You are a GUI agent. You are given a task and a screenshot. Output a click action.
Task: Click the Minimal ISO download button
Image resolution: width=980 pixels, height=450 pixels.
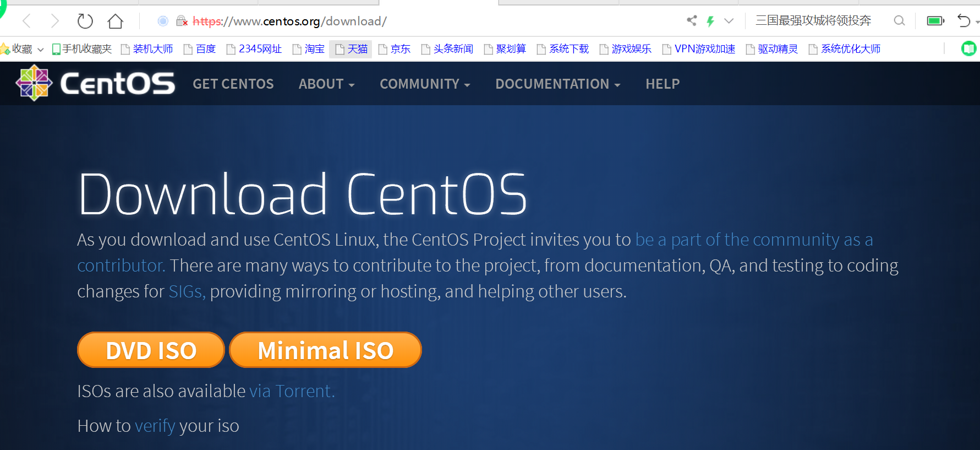coord(325,350)
